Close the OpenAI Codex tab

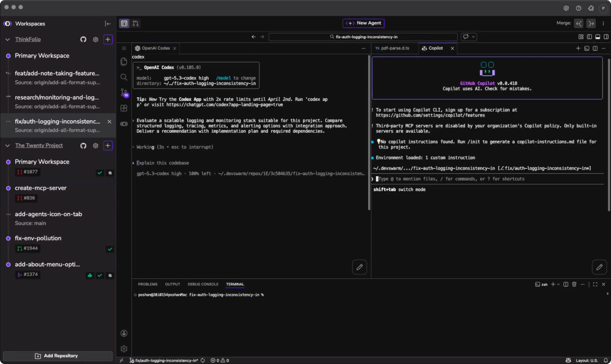click(x=175, y=49)
